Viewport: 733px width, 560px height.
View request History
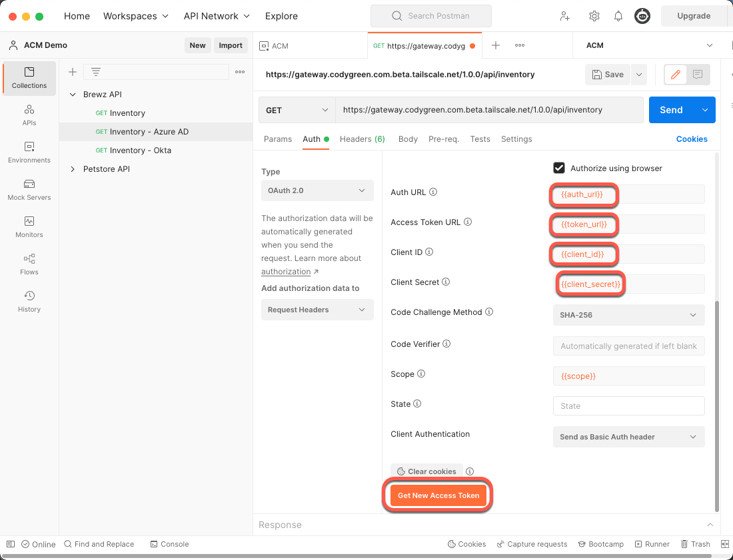29,301
